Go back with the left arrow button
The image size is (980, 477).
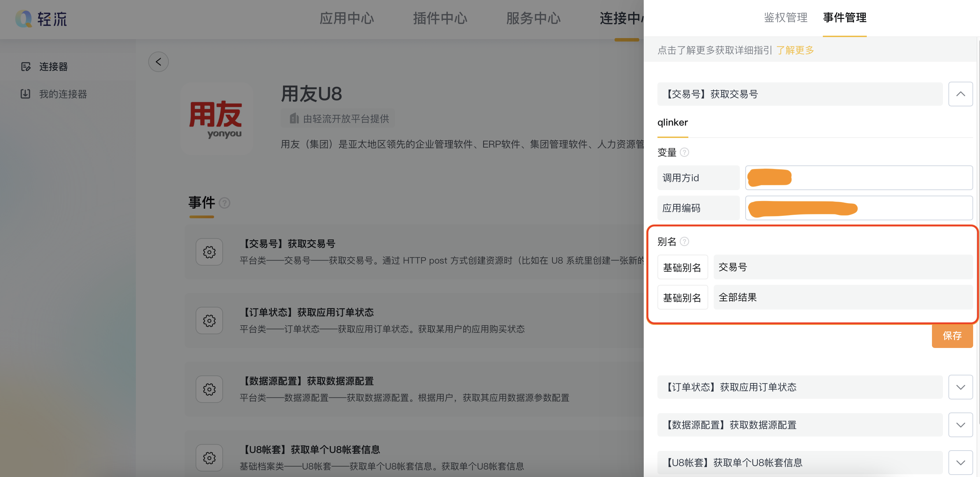(x=158, y=62)
